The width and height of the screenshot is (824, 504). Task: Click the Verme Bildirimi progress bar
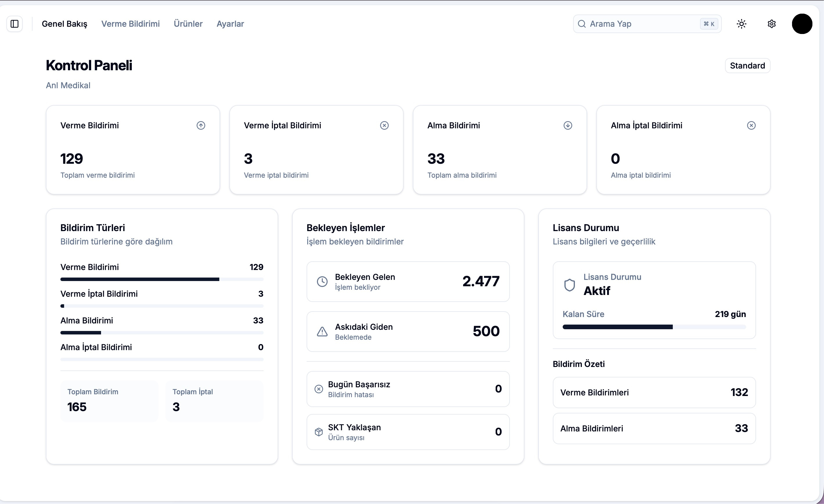[162, 279]
